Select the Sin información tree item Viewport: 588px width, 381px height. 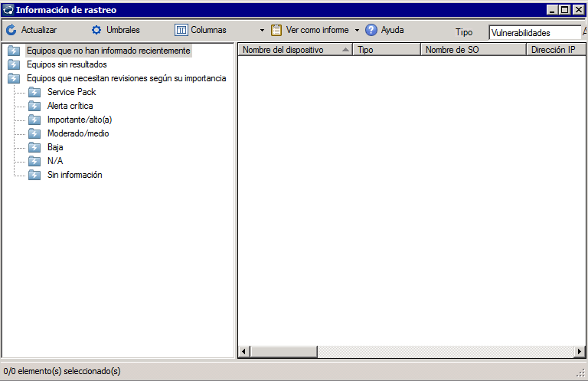click(74, 175)
